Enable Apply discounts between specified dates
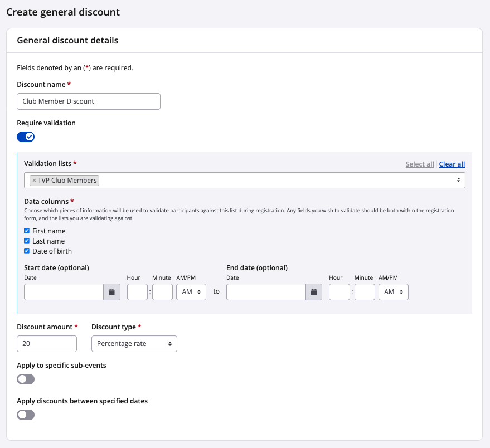Screen dimensions: 490x448 pos(26,415)
